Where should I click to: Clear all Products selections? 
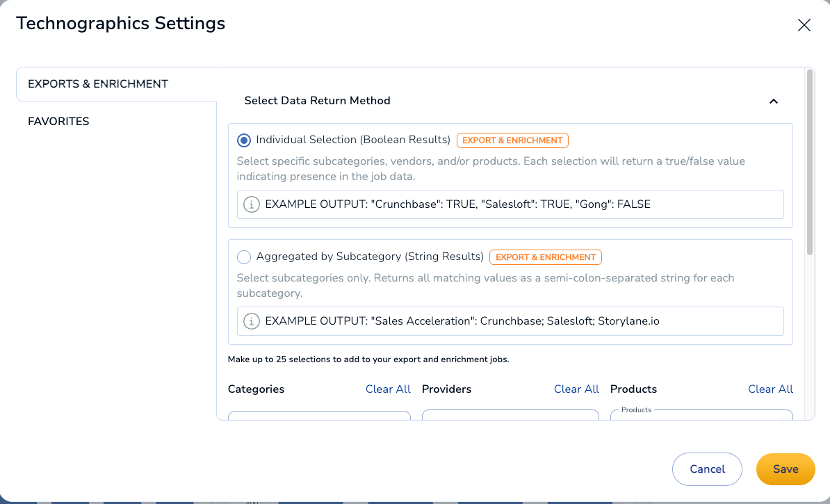click(x=770, y=389)
